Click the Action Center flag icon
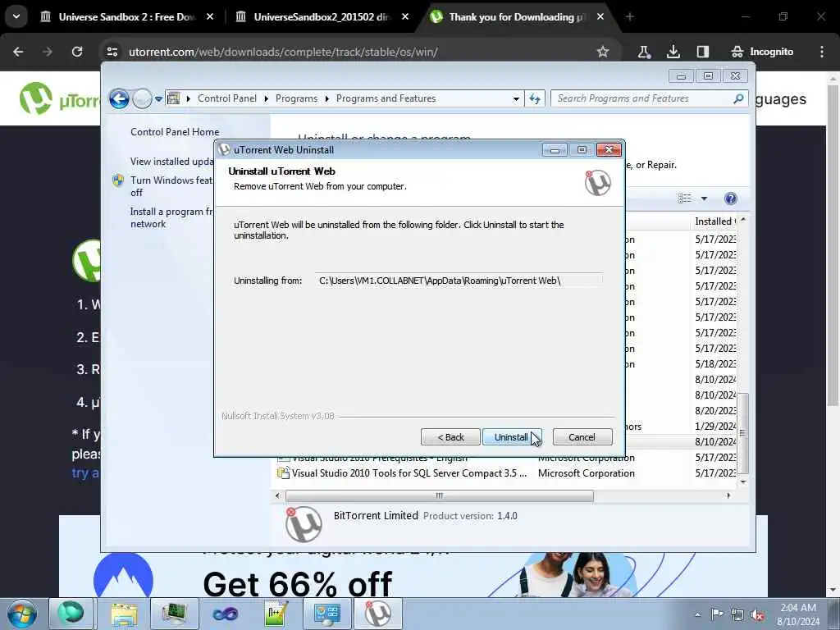This screenshot has height=630, width=840. coord(717,614)
